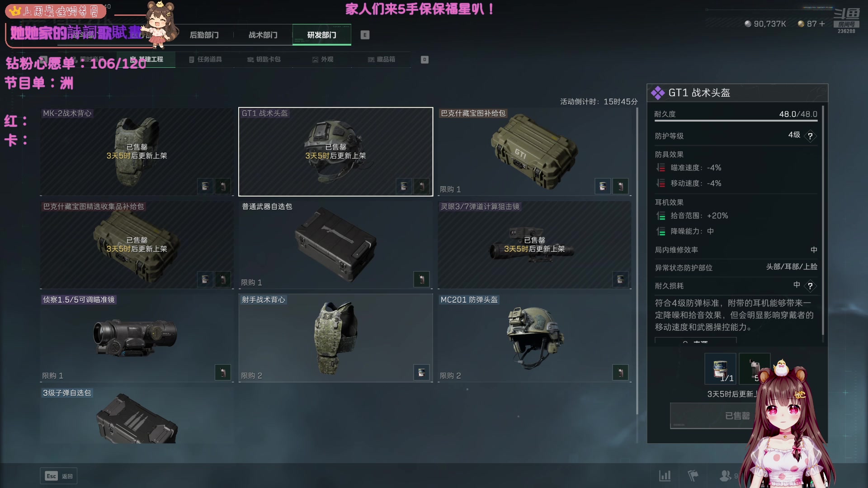
Task: Switch to the 战术部门 tab
Action: click(x=263, y=35)
